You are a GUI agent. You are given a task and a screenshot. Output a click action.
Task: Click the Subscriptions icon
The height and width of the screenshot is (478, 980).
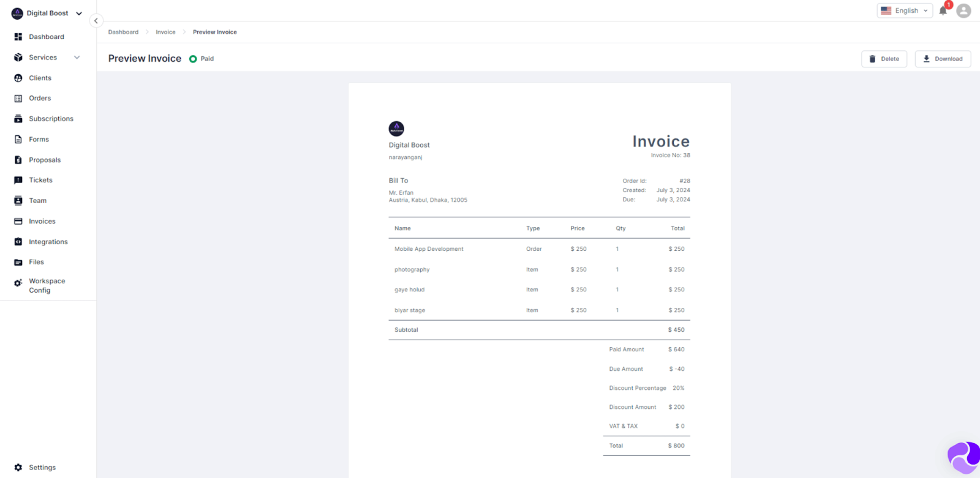tap(18, 119)
